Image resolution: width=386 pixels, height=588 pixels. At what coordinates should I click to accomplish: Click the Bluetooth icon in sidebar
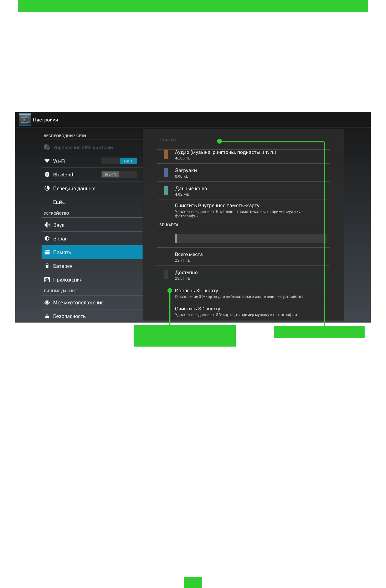[47, 175]
